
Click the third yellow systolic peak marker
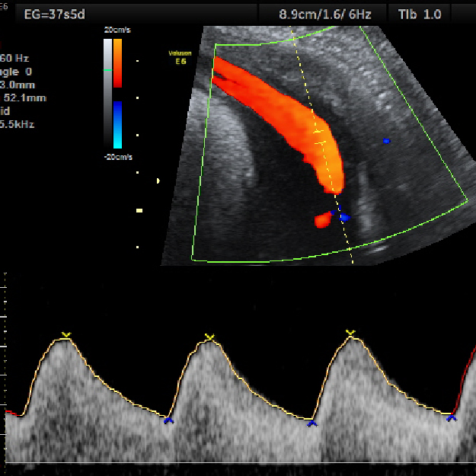coord(350,333)
